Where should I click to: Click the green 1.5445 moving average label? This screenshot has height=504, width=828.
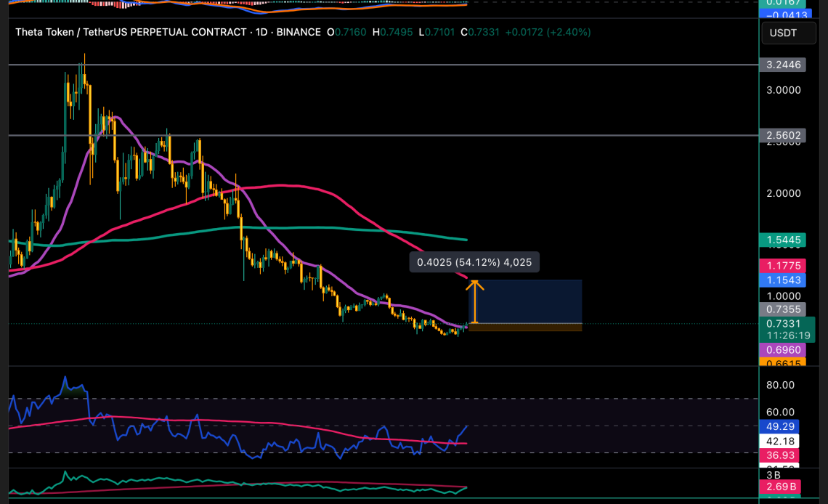(x=783, y=239)
